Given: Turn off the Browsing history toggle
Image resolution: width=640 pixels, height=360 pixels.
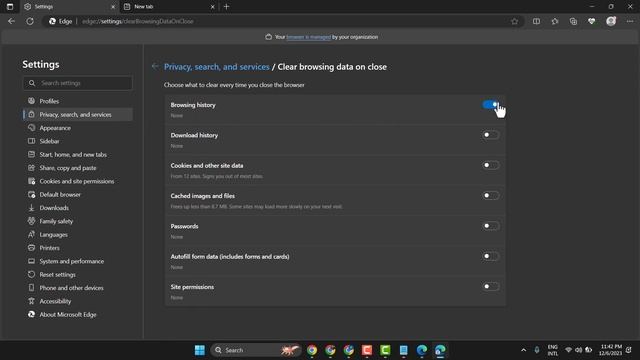Looking at the screenshot, I should tap(491, 105).
